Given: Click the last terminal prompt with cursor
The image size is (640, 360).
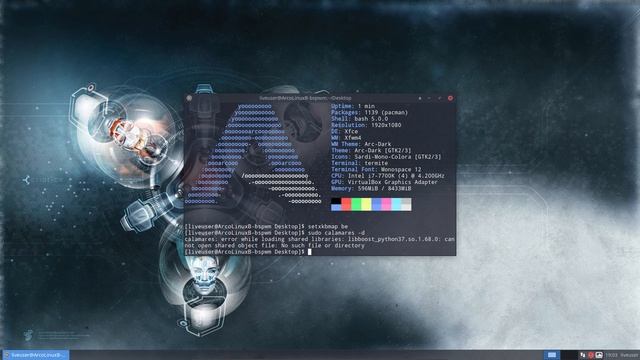Looking at the screenshot, I should (248, 252).
